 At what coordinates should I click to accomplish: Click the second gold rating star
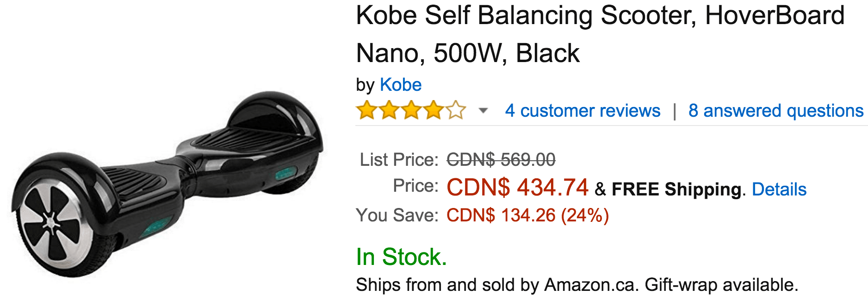tap(389, 111)
